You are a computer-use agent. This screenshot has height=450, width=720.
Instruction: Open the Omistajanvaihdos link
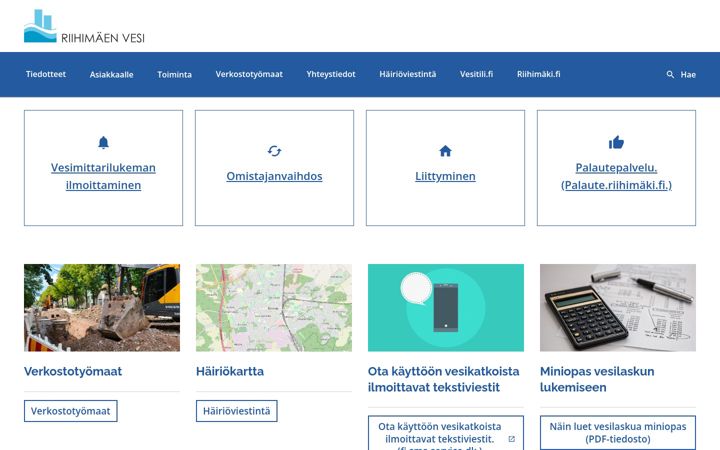coord(274,176)
